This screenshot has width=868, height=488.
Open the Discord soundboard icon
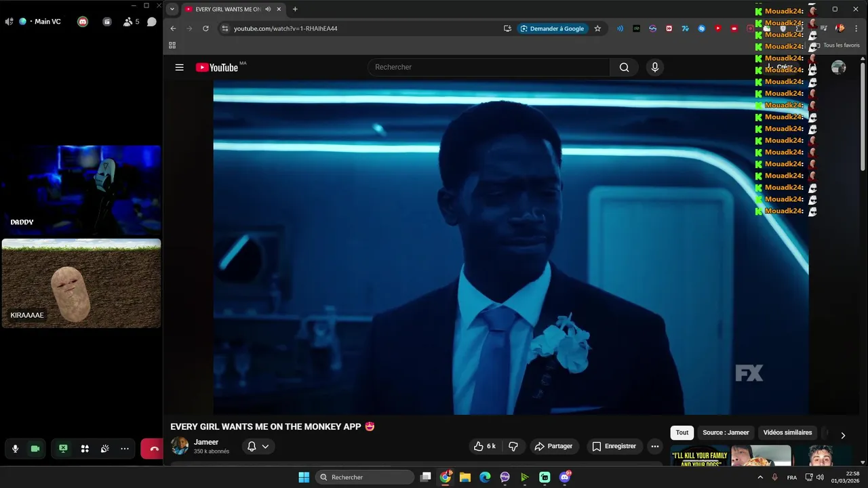click(105, 449)
